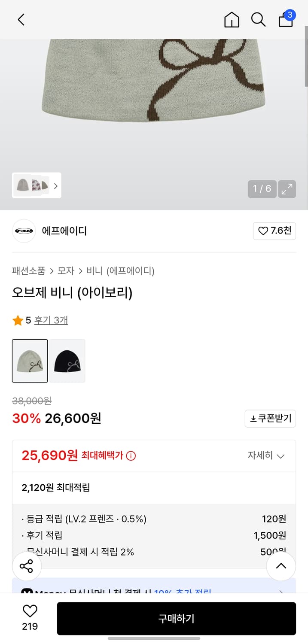Open the shopping bag cart
308x644 pixels.
tap(286, 19)
